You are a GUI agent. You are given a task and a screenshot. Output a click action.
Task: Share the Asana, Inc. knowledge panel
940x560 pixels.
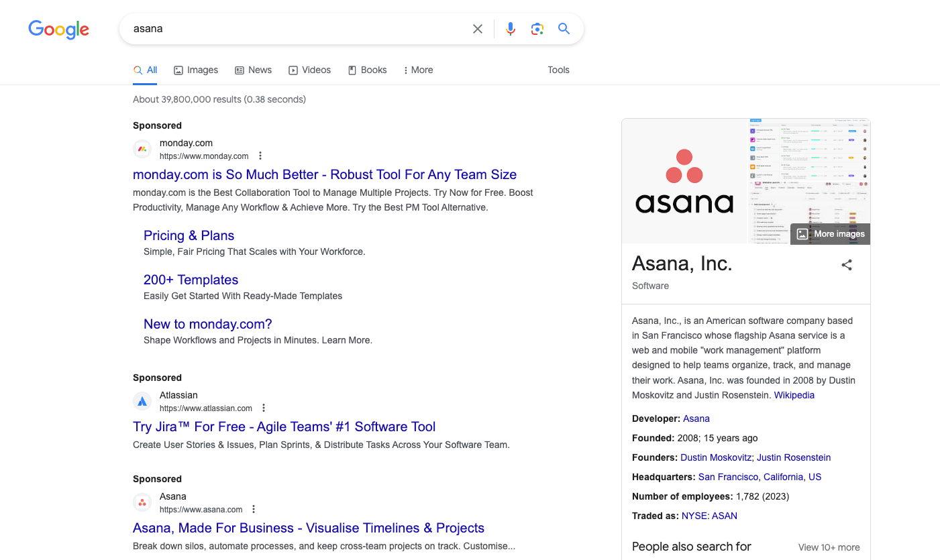coord(847,265)
